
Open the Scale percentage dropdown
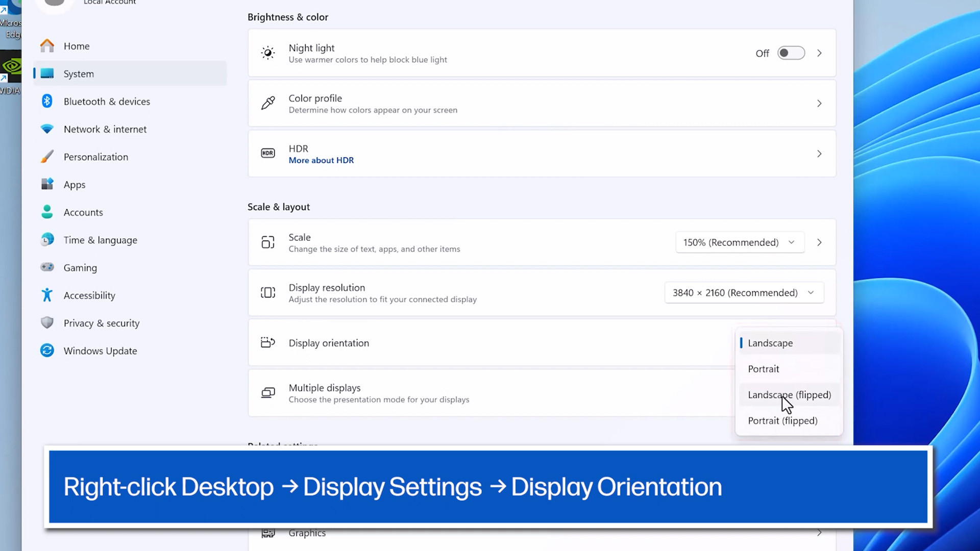coord(740,242)
